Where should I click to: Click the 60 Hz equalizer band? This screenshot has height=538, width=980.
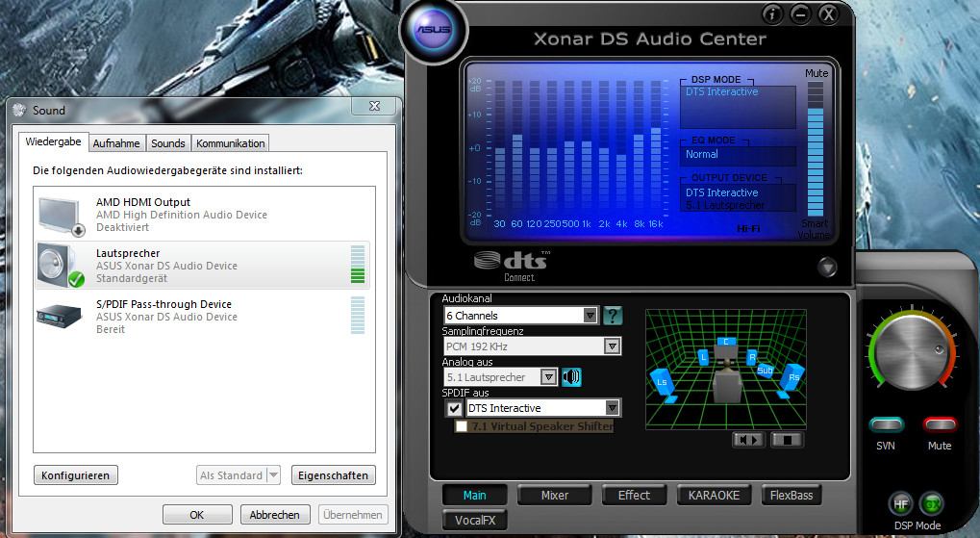click(x=516, y=148)
